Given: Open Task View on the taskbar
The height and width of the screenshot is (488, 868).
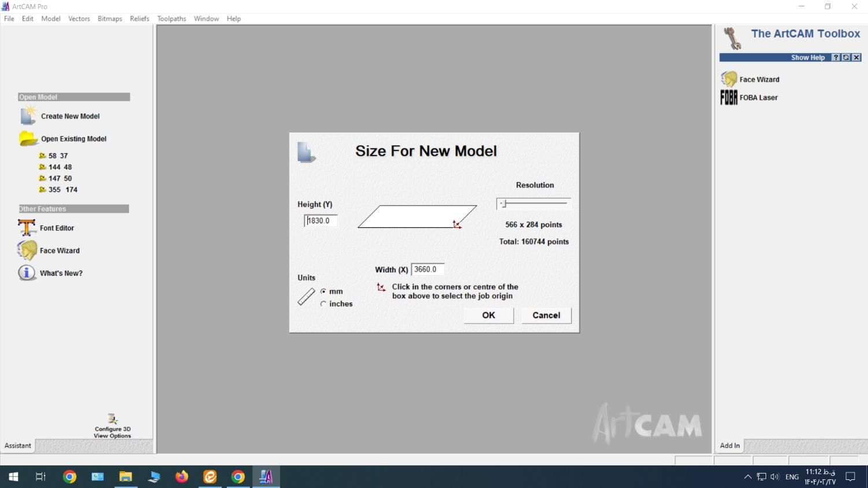Looking at the screenshot, I should pos(41,477).
